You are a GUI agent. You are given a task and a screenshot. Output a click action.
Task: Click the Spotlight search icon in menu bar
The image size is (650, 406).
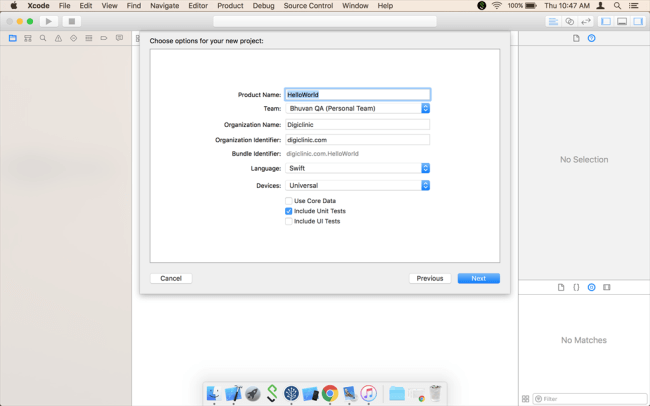pyautogui.click(x=617, y=6)
